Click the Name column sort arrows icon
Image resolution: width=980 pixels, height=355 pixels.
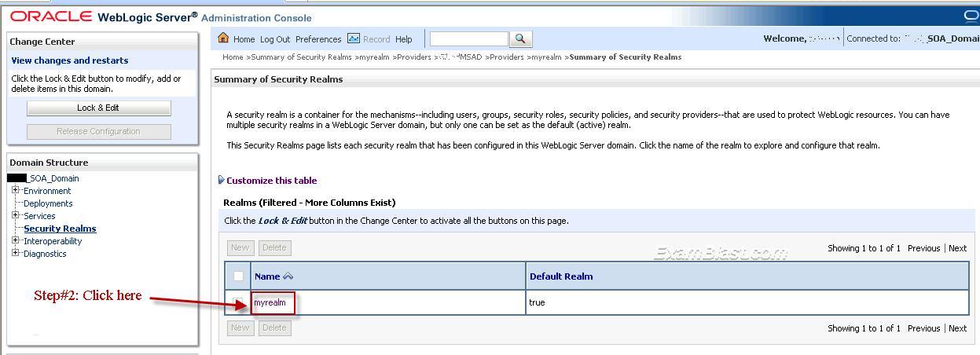point(288,276)
